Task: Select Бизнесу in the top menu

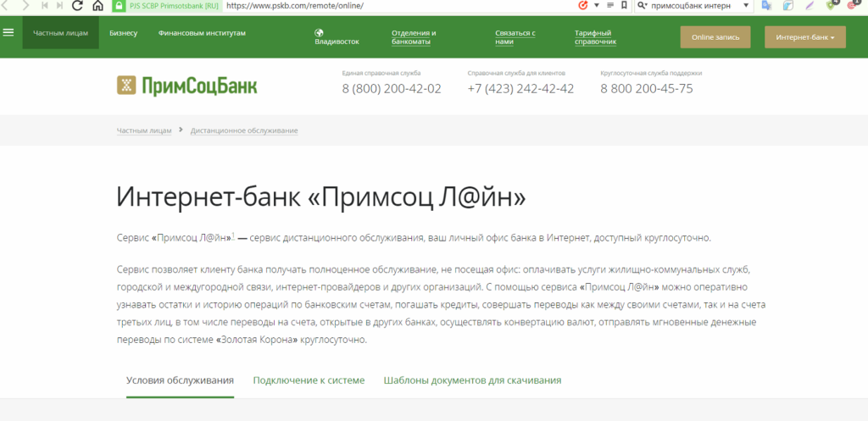Action: click(124, 33)
